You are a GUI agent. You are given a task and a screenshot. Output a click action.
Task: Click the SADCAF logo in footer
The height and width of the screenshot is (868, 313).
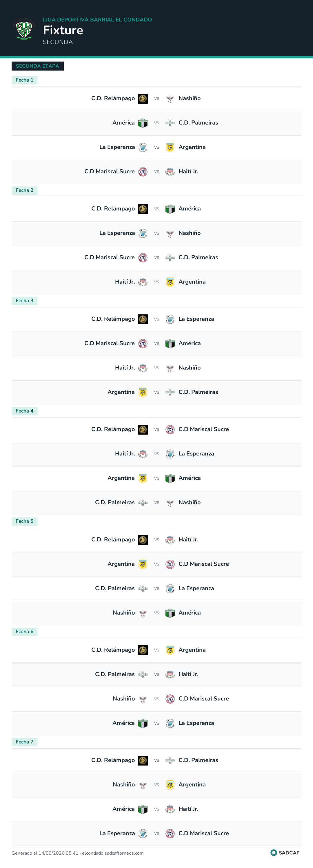(285, 853)
